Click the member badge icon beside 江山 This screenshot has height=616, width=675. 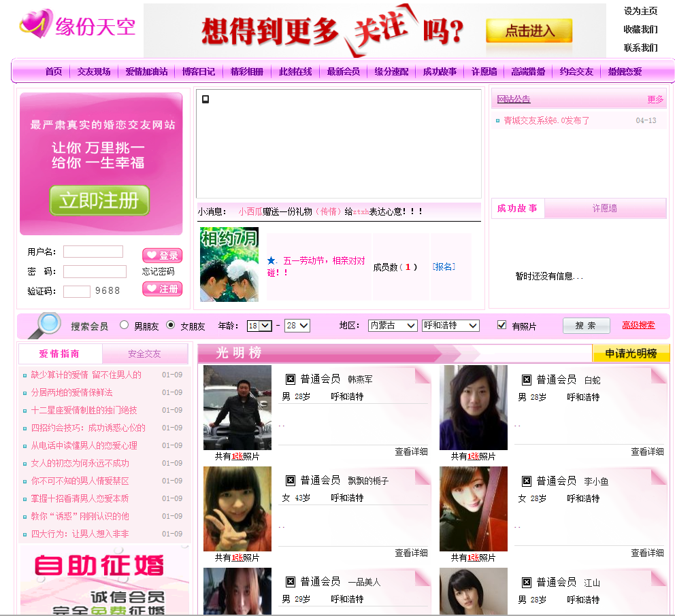click(x=527, y=583)
